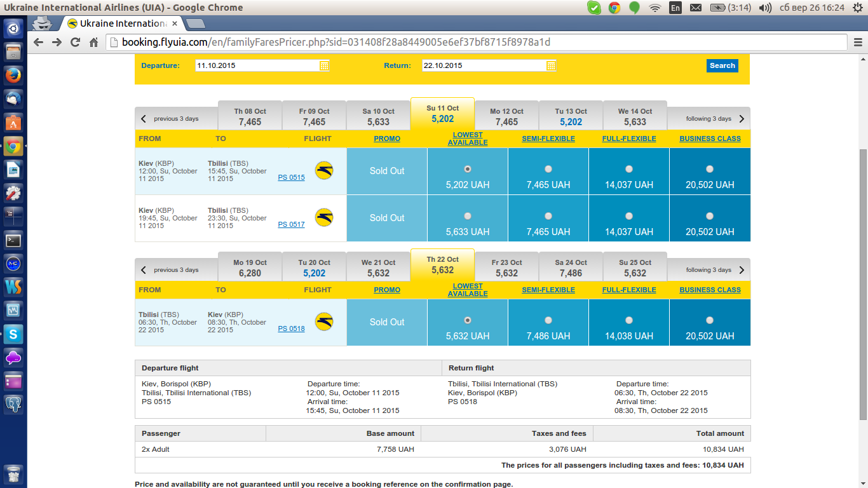Click the Chrome reload page icon
This screenshot has width=868, height=488.
click(x=75, y=43)
